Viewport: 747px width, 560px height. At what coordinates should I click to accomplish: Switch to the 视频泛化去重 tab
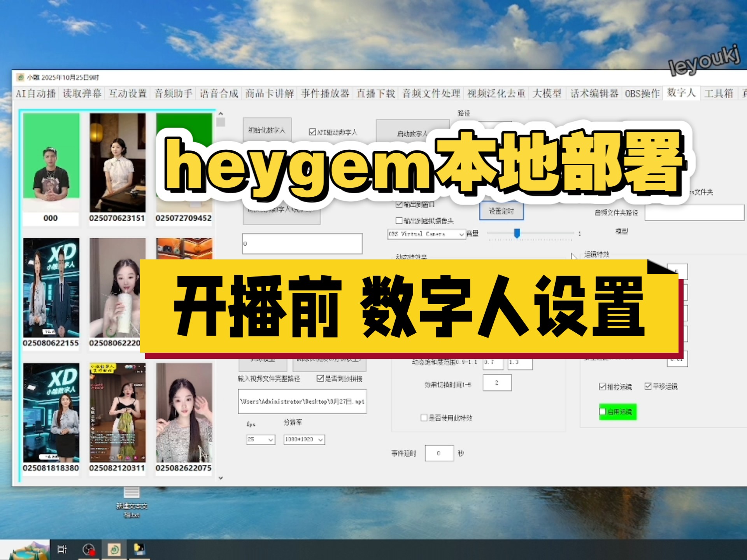(496, 94)
